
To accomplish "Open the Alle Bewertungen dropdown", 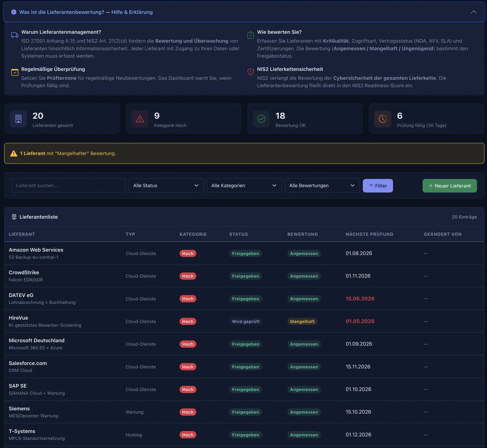I will tap(322, 185).
